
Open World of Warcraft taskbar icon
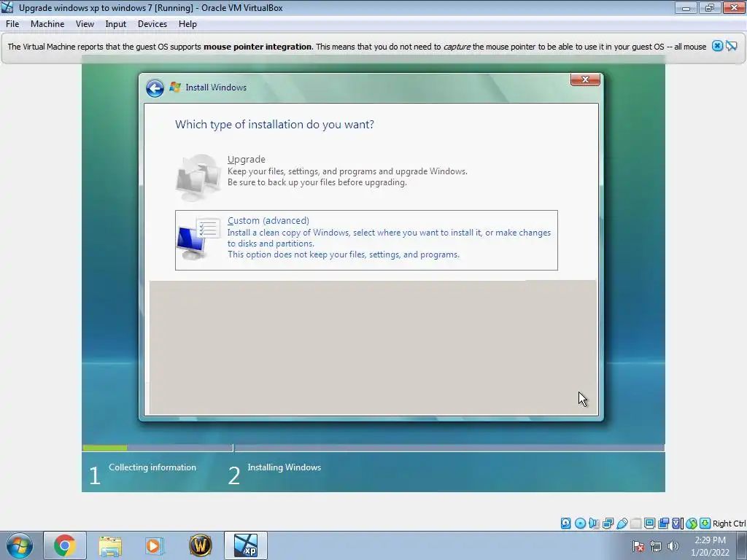pos(201,545)
